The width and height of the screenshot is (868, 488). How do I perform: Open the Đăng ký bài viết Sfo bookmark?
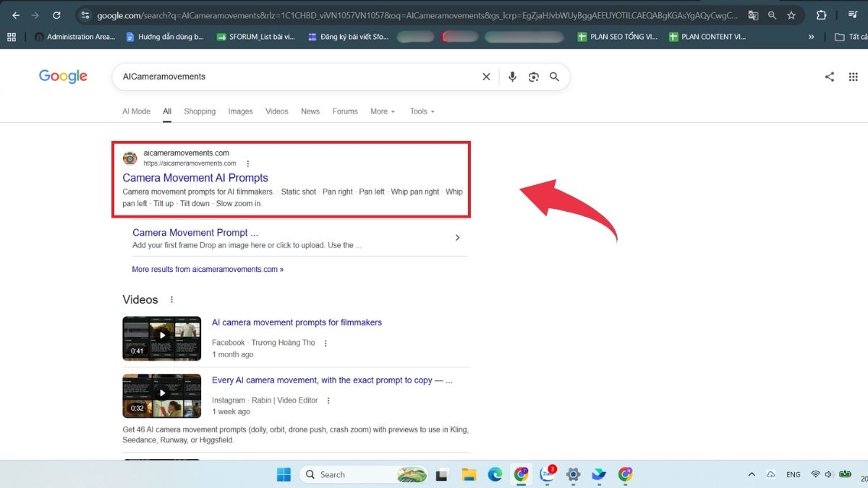348,37
